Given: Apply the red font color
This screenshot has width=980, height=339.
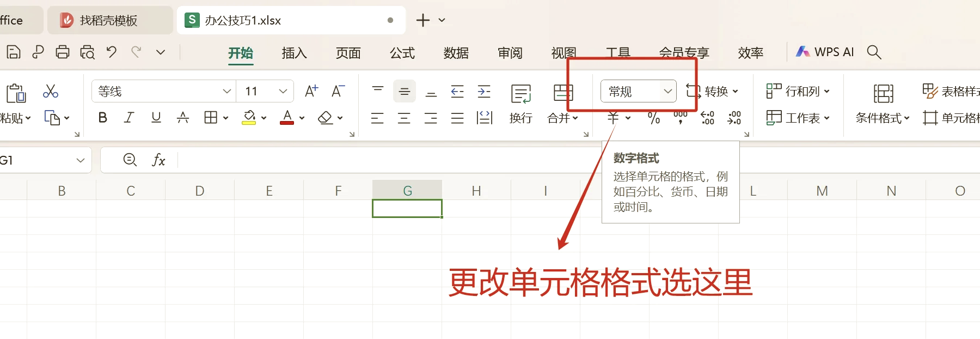Looking at the screenshot, I should click(287, 117).
